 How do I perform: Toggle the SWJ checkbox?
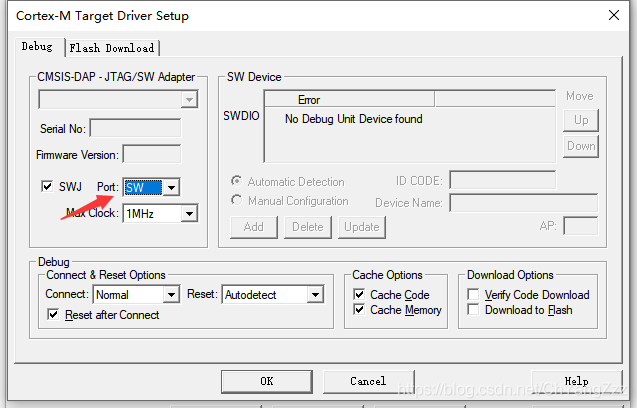[47, 187]
